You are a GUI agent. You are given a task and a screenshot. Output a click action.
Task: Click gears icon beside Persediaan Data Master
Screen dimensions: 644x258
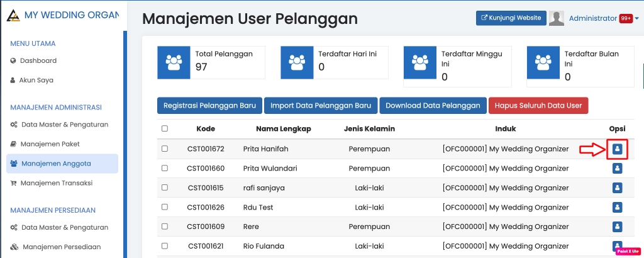point(14,228)
